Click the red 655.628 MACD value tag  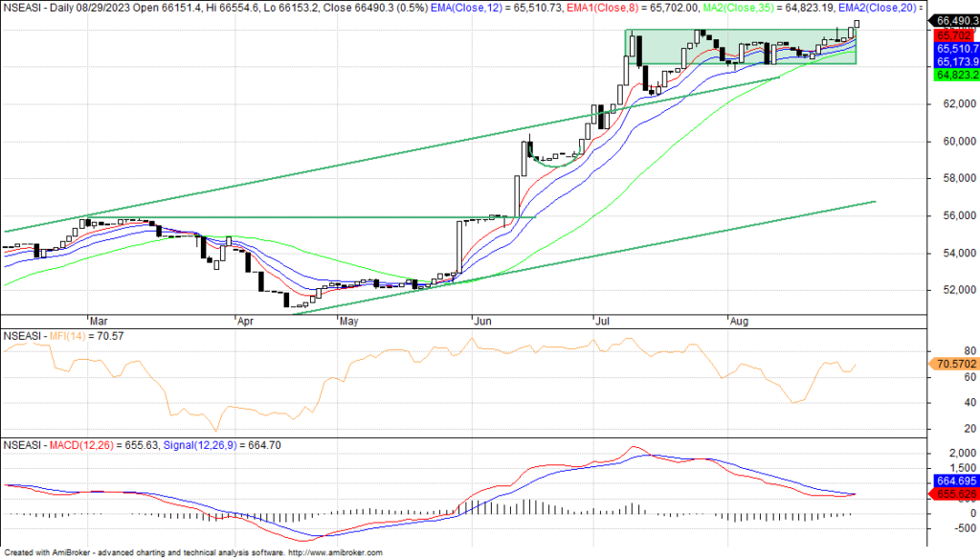pos(951,494)
